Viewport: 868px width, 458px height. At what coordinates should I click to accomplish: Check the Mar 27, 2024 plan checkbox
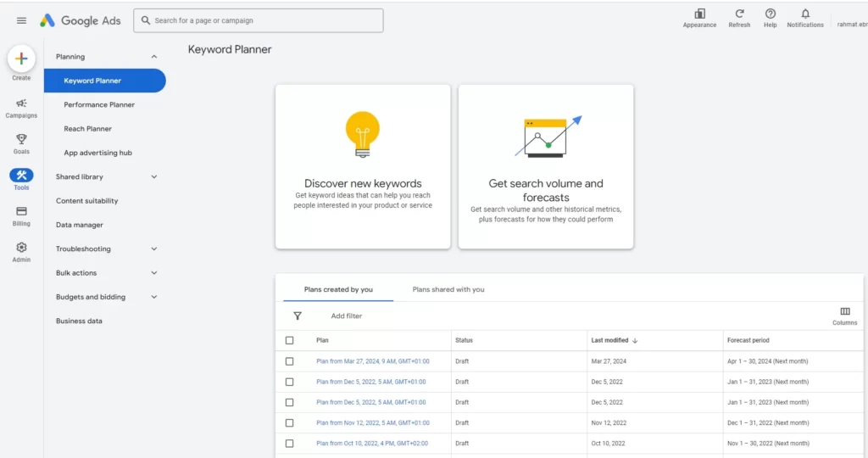pos(290,361)
